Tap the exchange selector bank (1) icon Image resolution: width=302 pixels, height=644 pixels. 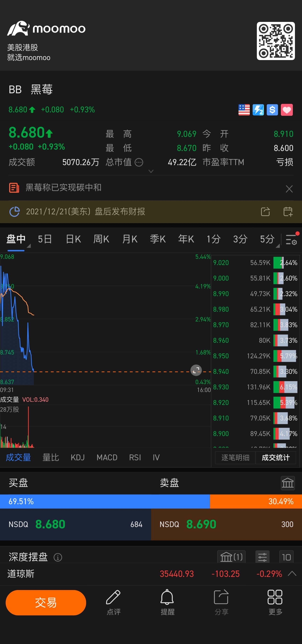pyautogui.click(x=231, y=557)
